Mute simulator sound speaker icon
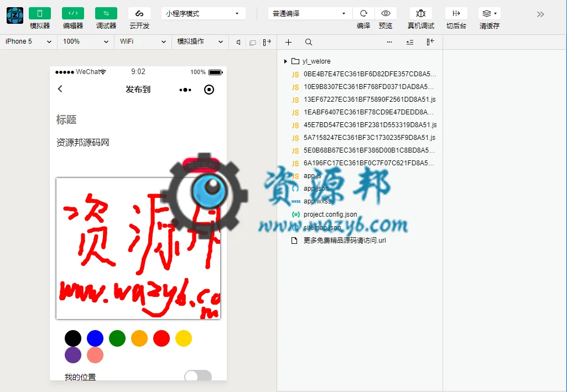 point(238,42)
